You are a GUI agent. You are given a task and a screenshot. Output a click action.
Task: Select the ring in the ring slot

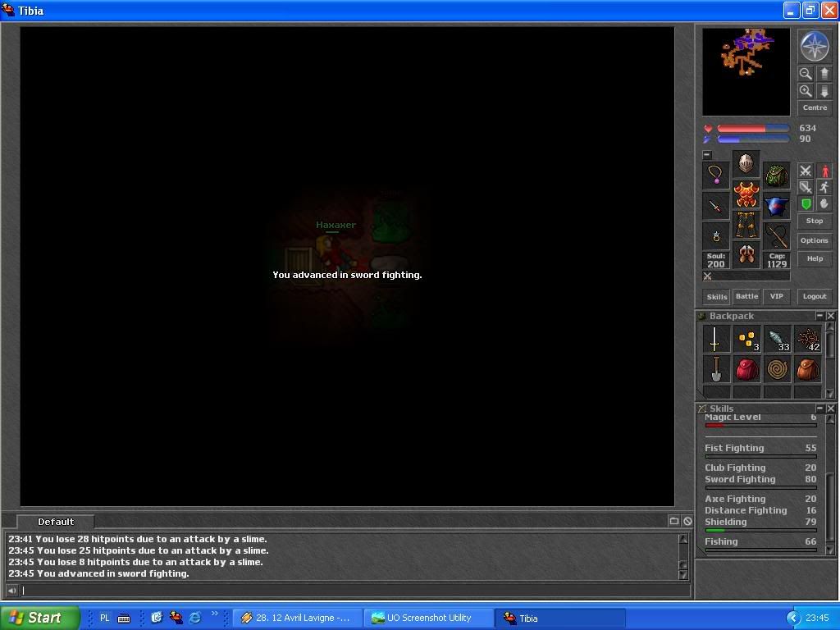point(715,236)
